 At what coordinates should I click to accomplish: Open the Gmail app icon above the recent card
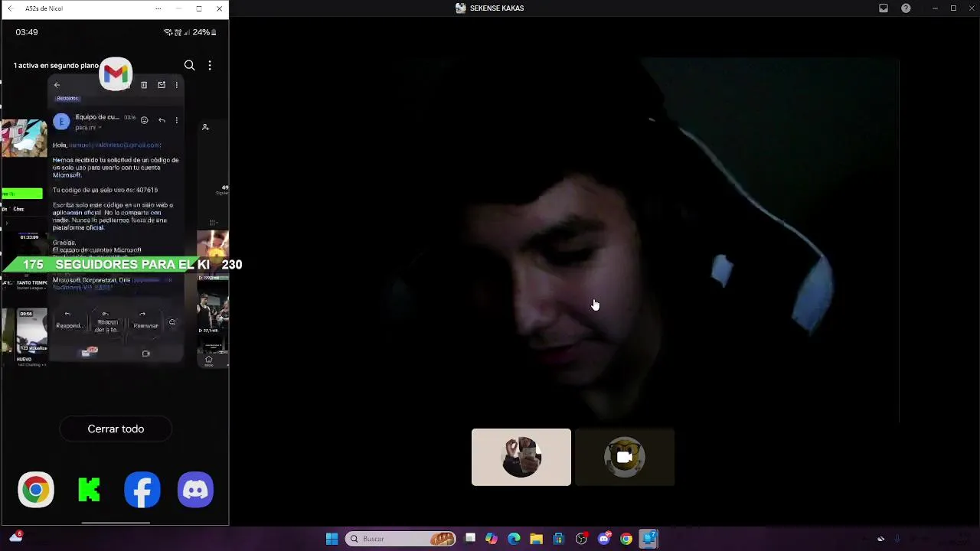[x=116, y=74]
